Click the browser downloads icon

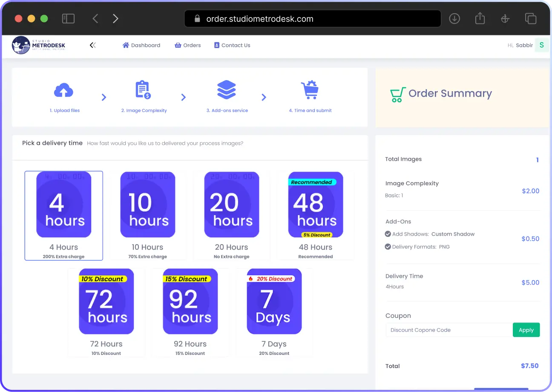[454, 19]
